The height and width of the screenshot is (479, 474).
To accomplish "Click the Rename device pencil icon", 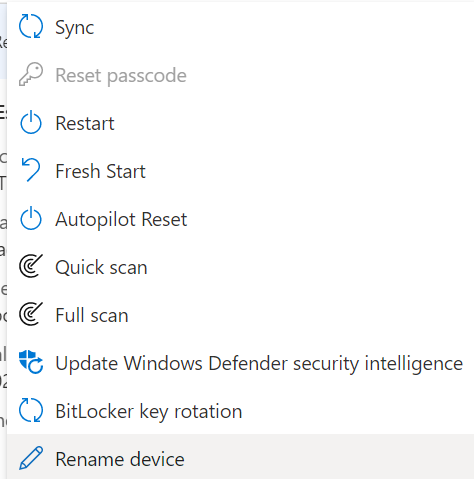I will pos(31,458).
